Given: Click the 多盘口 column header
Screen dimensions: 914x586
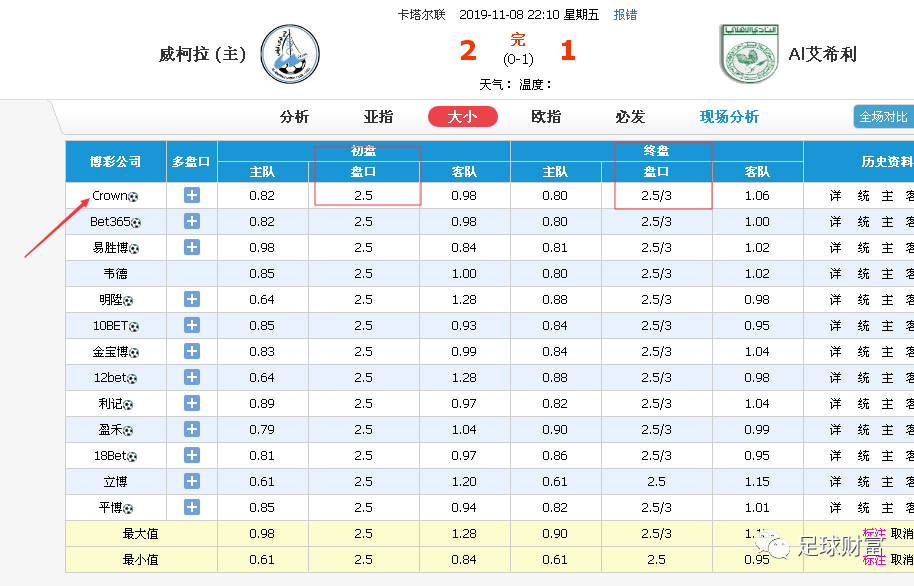Looking at the screenshot, I should (192, 162).
